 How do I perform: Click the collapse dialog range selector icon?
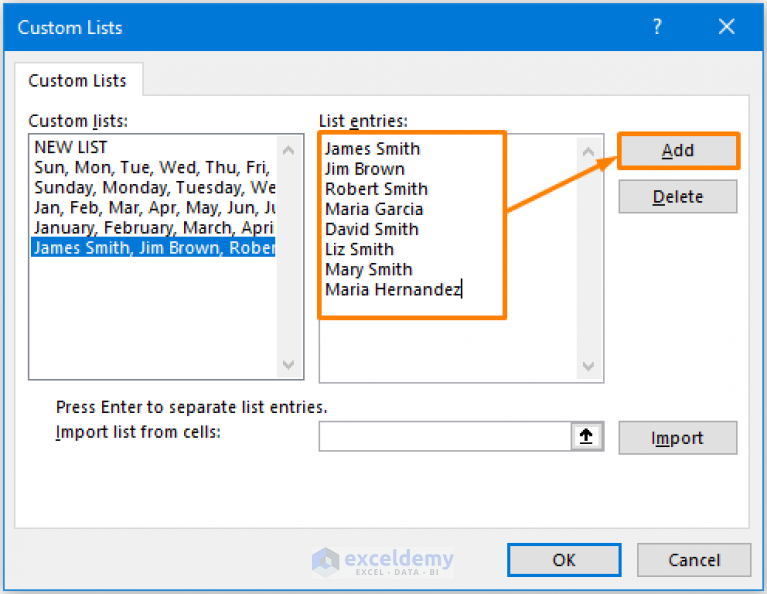[586, 436]
